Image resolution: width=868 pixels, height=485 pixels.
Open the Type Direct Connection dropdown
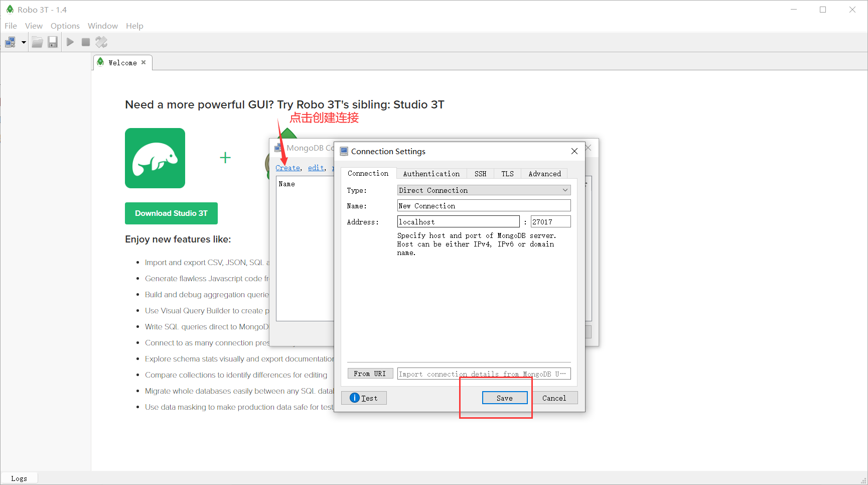click(x=484, y=190)
